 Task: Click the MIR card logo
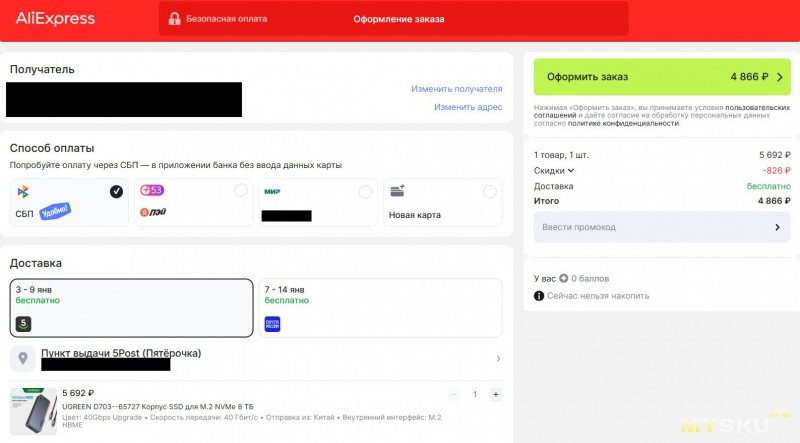click(272, 191)
